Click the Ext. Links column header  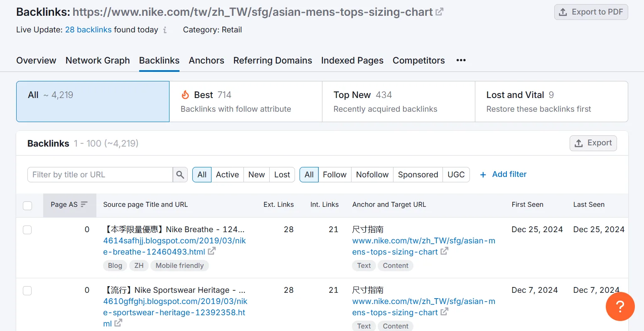pos(278,205)
